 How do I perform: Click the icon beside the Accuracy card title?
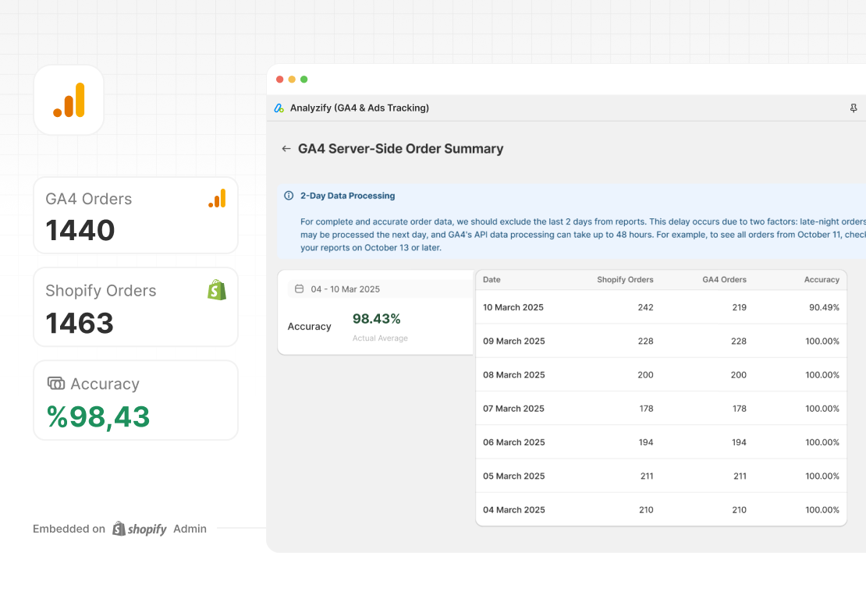tap(55, 383)
